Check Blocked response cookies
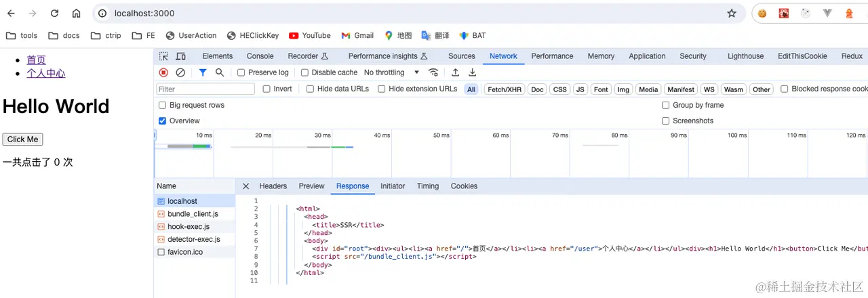Screen dimensions: 868x298 (x=785, y=89)
